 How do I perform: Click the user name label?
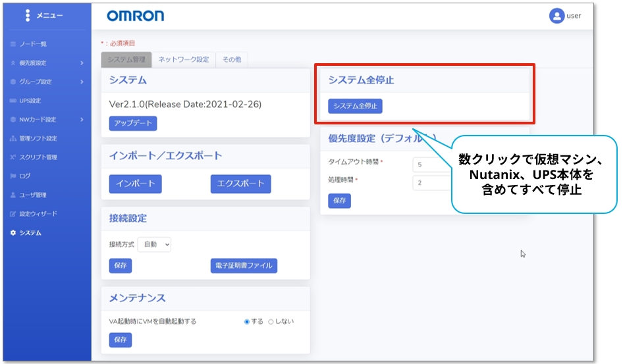coord(574,16)
